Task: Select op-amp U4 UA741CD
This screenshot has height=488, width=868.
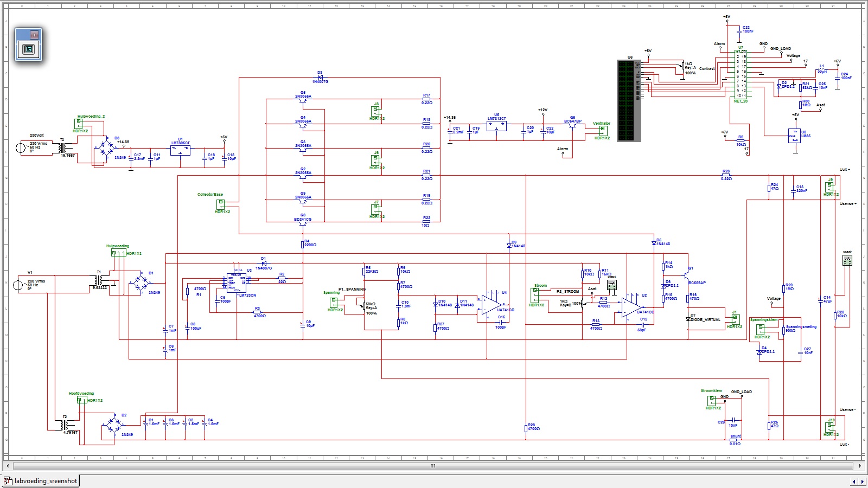Action: pos(491,305)
